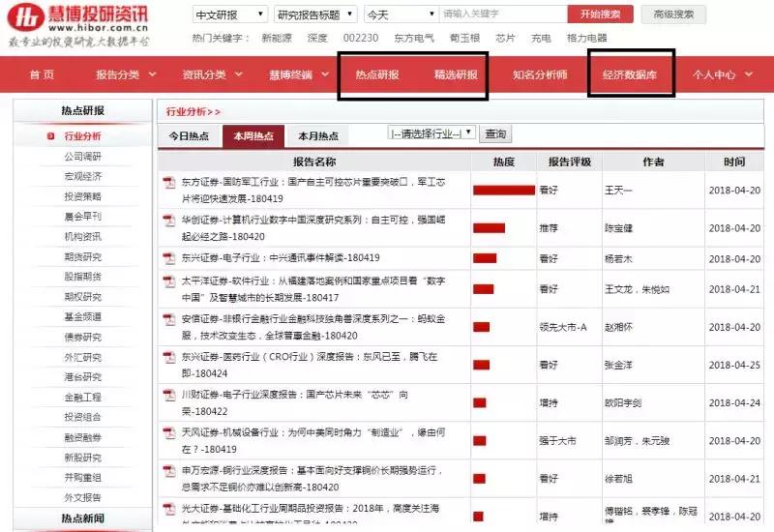
Task: Select 期货研究 in the sidebar
Action: [82, 256]
